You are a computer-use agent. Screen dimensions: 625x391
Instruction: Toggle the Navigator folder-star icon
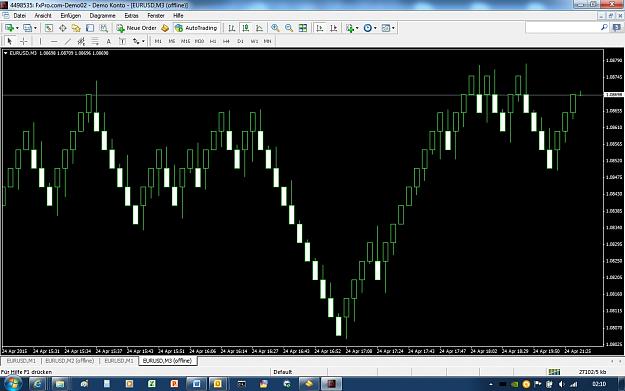point(76,28)
